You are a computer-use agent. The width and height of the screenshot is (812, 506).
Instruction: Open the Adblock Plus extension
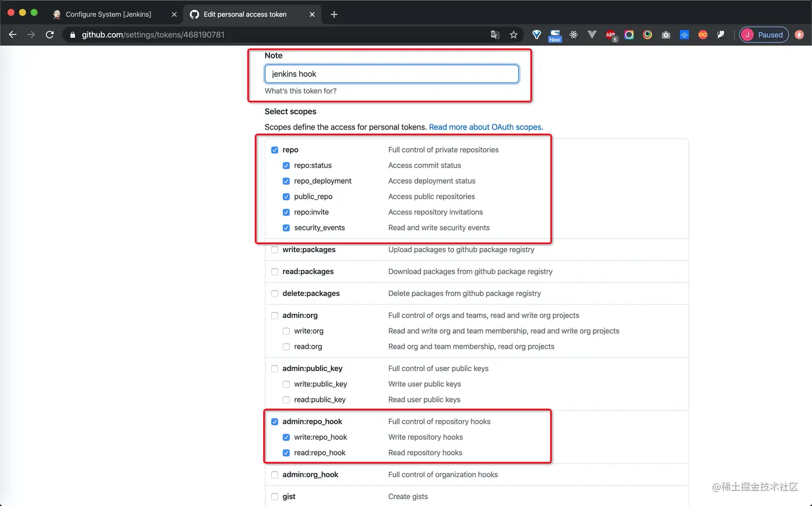point(611,35)
